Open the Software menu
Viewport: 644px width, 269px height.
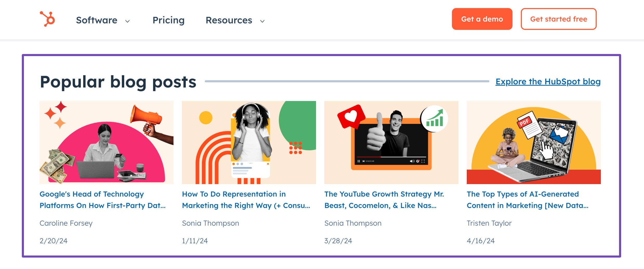click(97, 20)
